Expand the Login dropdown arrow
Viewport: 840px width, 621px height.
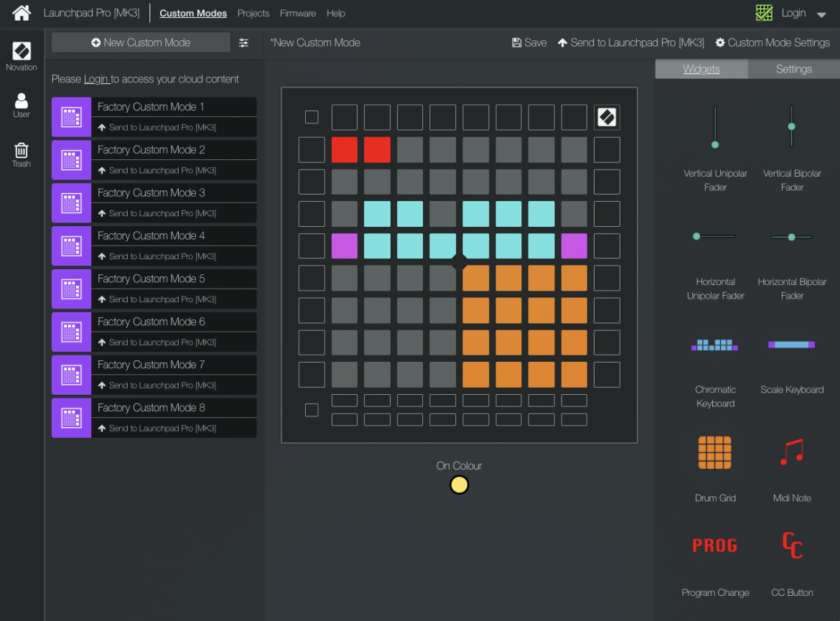tap(821, 14)
